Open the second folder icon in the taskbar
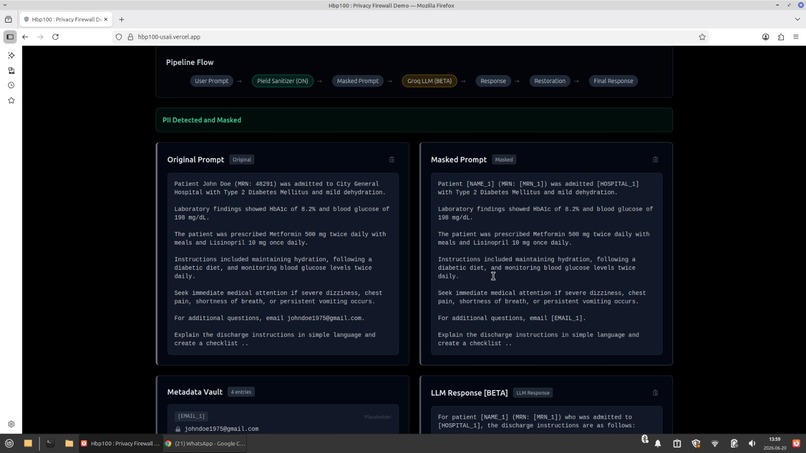806x453 pixels. click(x=69, y=443)
